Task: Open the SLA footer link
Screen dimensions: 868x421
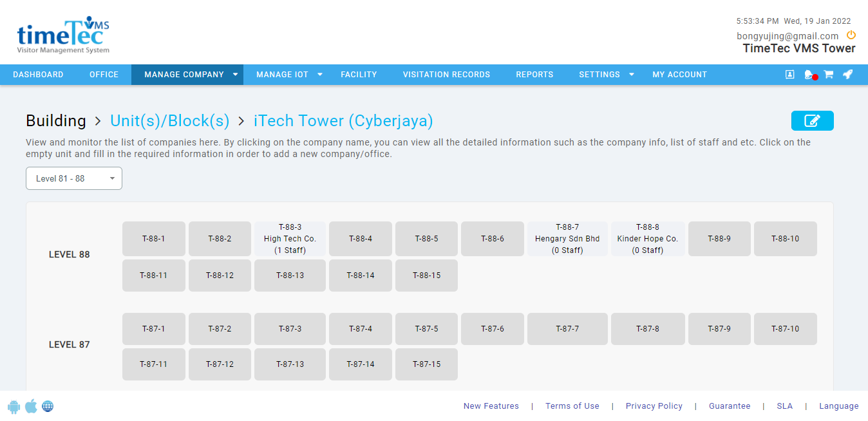Action: tap(784, 406)
